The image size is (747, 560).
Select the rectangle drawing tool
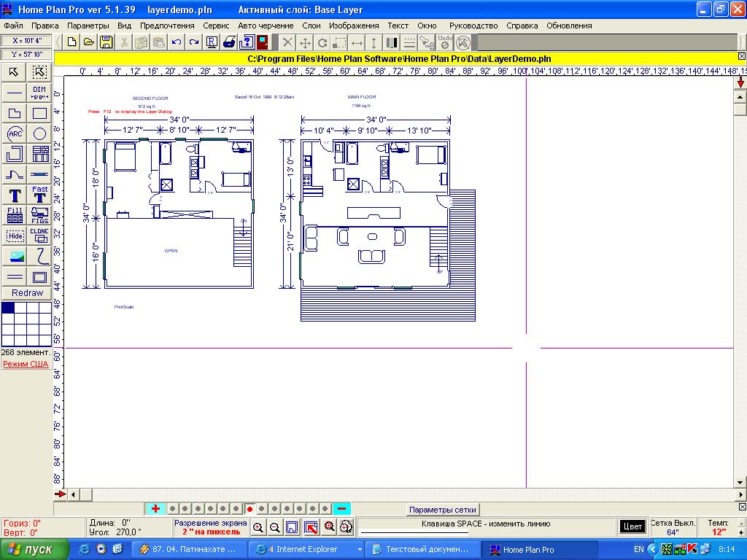point(39,113)
